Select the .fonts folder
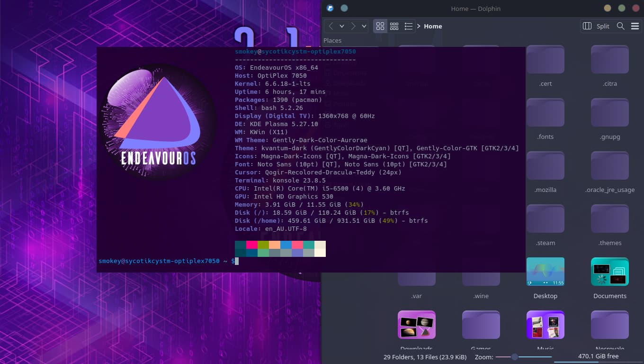Screen dimensions: 644x364 (546, 119)
